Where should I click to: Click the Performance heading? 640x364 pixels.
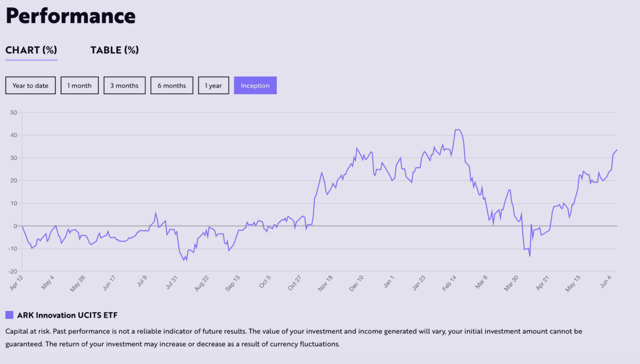tap(70, 16)
